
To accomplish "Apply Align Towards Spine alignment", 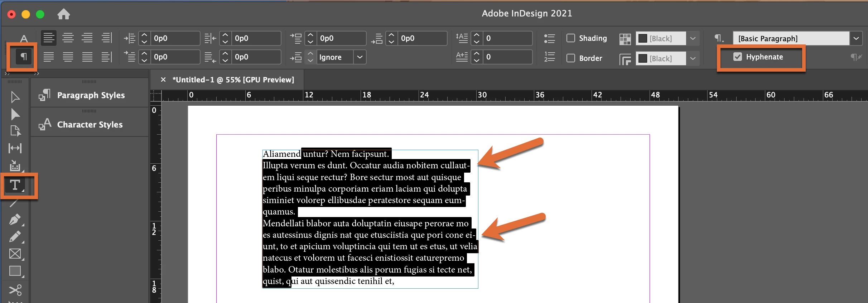I will 107,38.
